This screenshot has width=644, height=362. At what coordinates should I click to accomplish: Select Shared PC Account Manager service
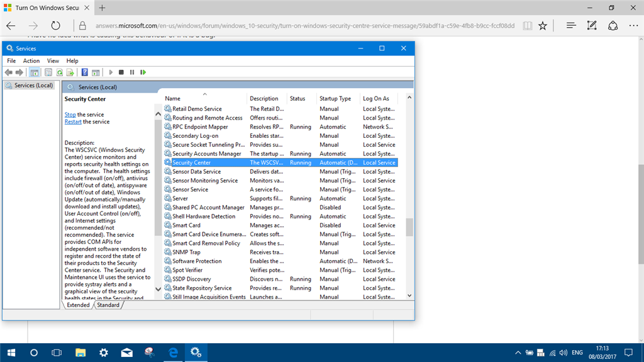coord(280,207)
